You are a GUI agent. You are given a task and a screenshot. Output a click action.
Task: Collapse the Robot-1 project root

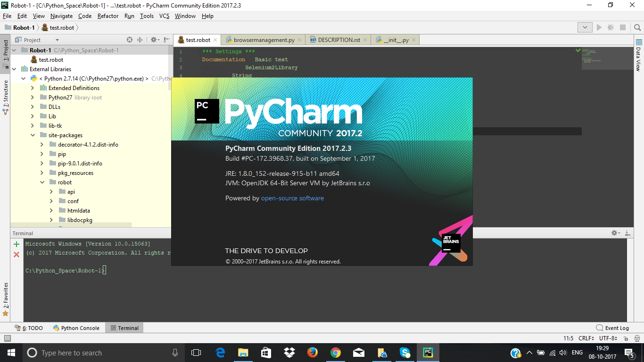click(x=14, y=50)
